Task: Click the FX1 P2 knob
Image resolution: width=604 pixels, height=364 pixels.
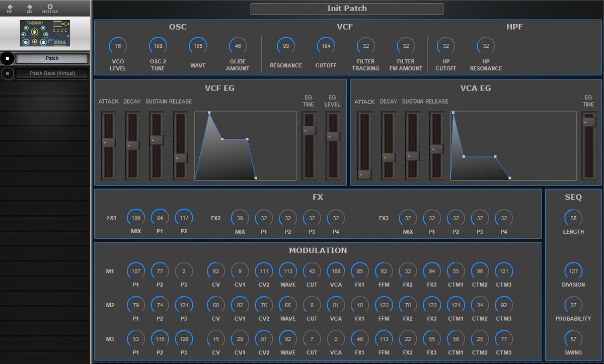Action: [184, 218]
